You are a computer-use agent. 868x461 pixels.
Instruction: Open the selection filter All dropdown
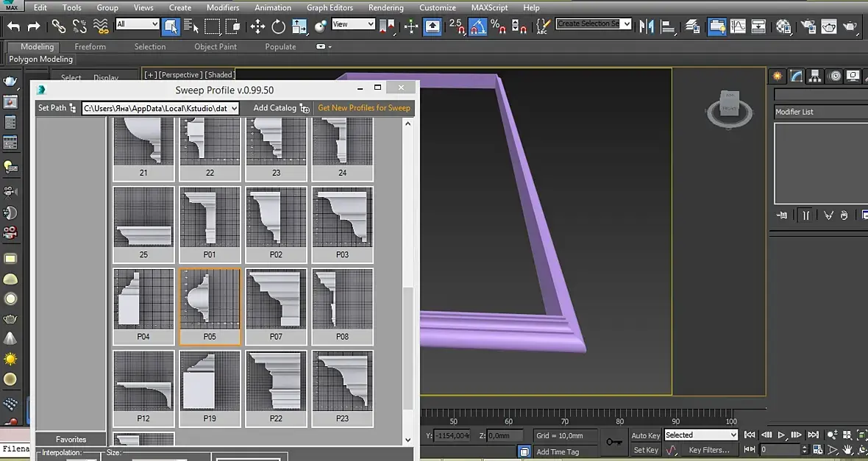point(138,24)
